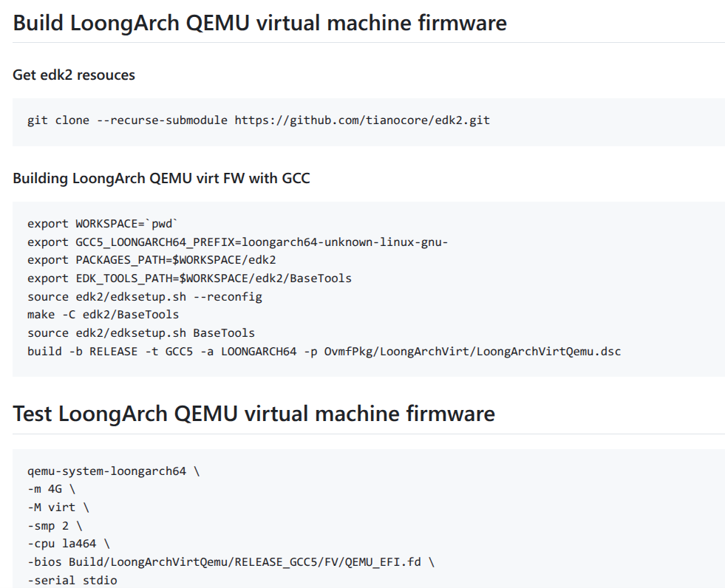
Task: Select the 'Building LoongArch QEMU virt FW with GCC' subheading
Action: pyautogui.click(x=161, y=178)
